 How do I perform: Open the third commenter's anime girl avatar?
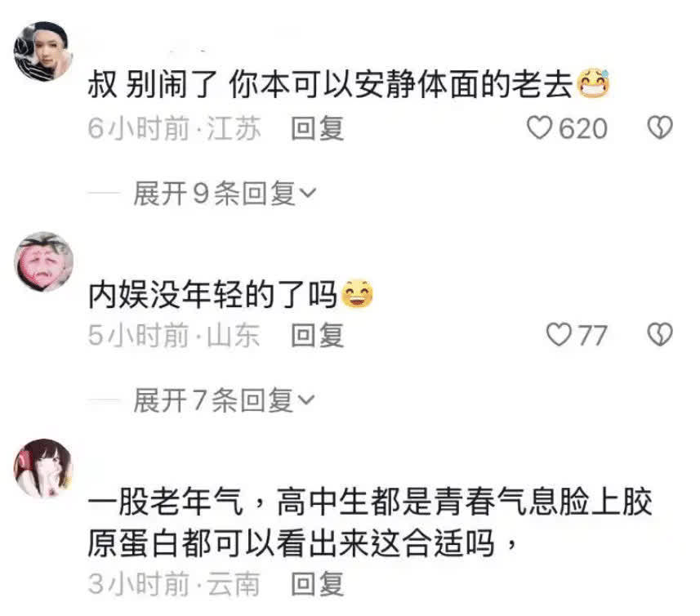pos(43,468)
